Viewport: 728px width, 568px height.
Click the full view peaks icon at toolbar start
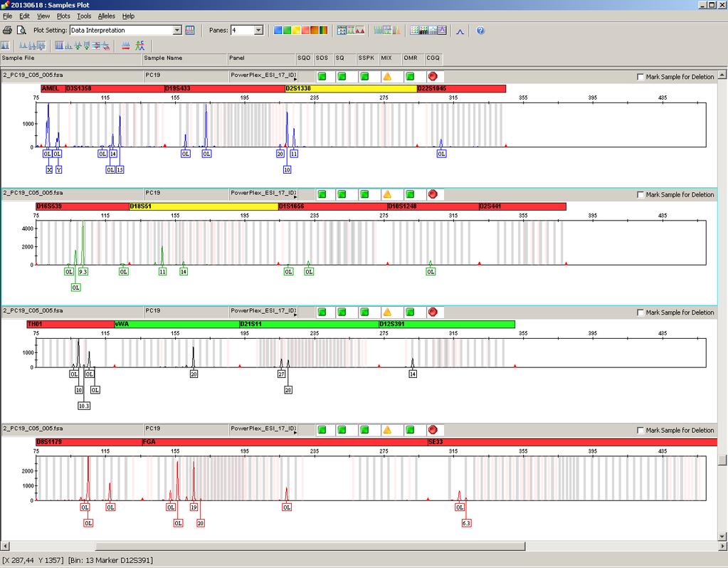click(x=5, y=46)
